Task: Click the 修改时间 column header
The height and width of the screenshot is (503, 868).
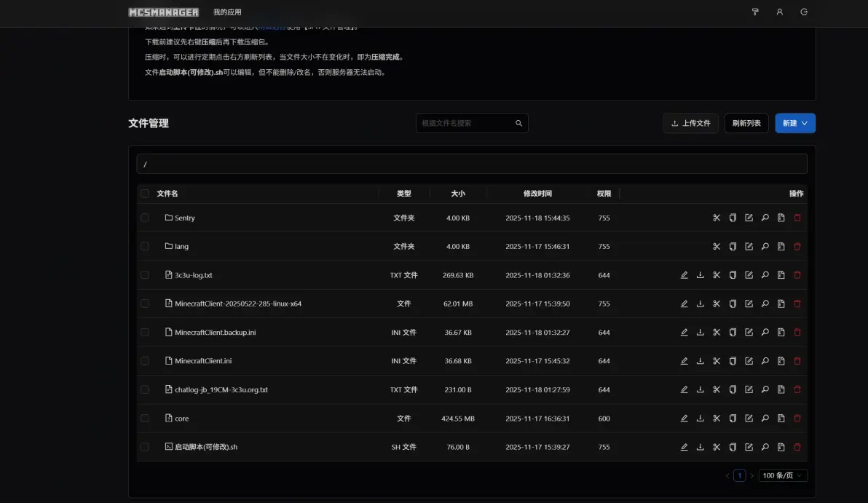Action: point(537,194)
